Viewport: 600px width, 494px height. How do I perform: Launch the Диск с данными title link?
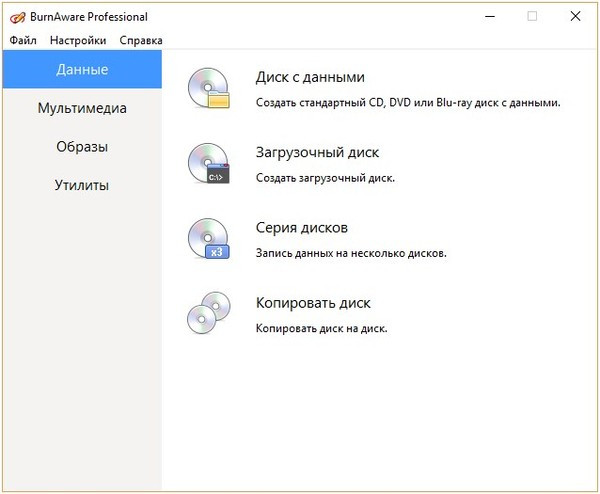(x=310, y=77)
